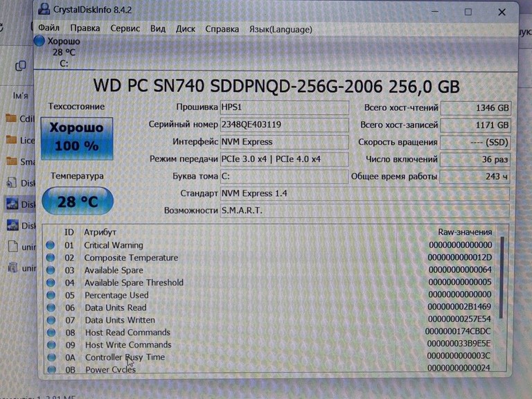Click the status dot for Data Units Read
The width and height of the screenshot is (532, 399).
pos(51,308)
